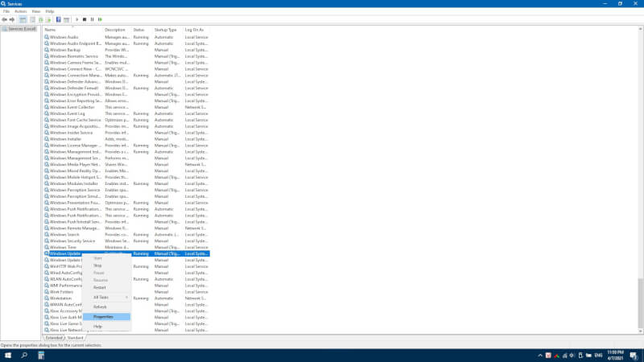
Task: Click the Windows Time service gear icon
Action: point(47,247)
